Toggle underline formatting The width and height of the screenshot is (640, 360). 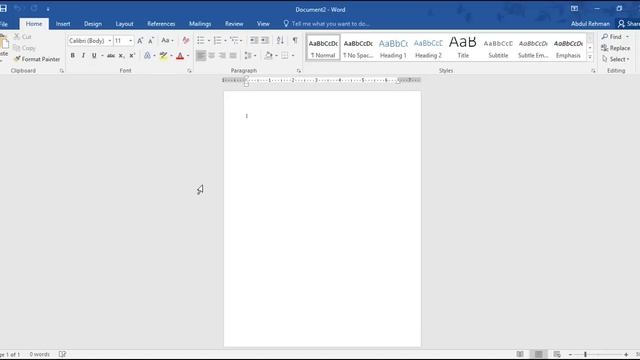94,56
